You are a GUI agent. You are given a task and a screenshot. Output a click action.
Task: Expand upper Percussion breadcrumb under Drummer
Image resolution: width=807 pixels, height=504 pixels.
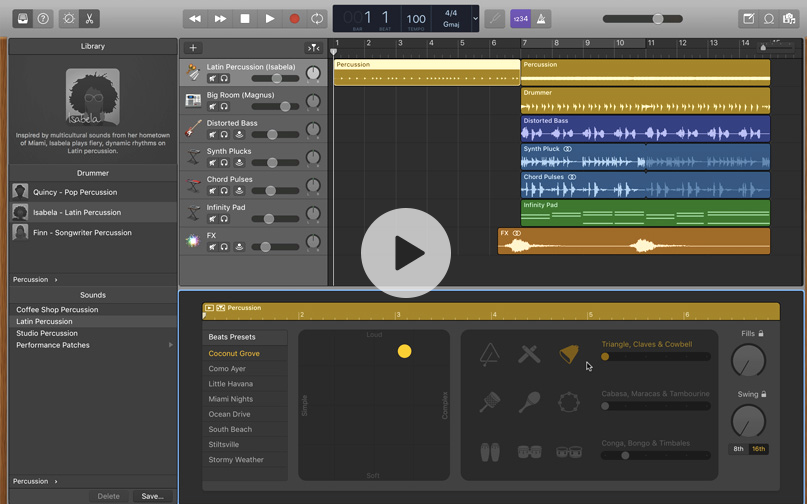click(x=35, y=280)
